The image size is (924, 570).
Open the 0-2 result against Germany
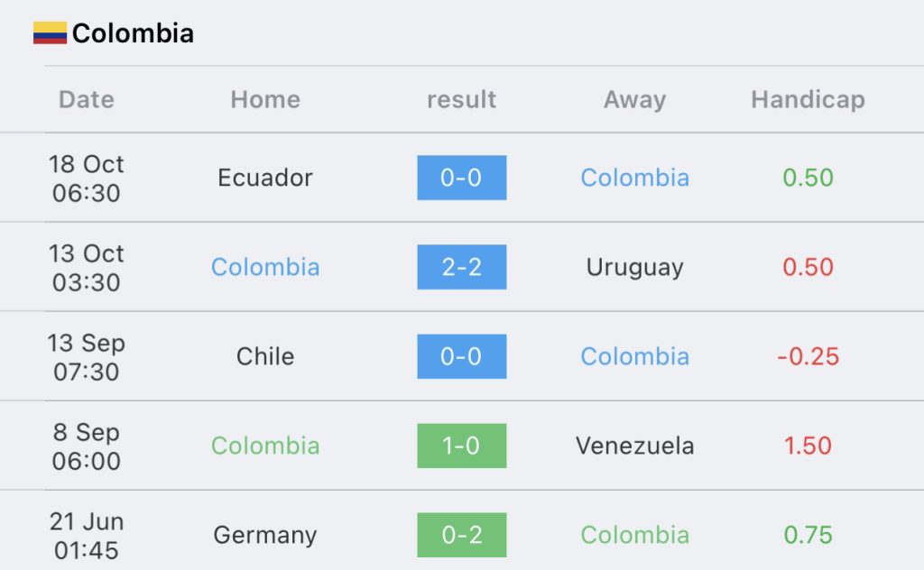461,535
